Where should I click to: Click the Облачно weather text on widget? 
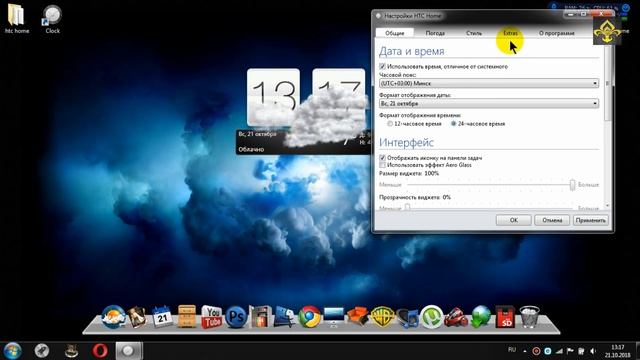click(x=251, y=149)
